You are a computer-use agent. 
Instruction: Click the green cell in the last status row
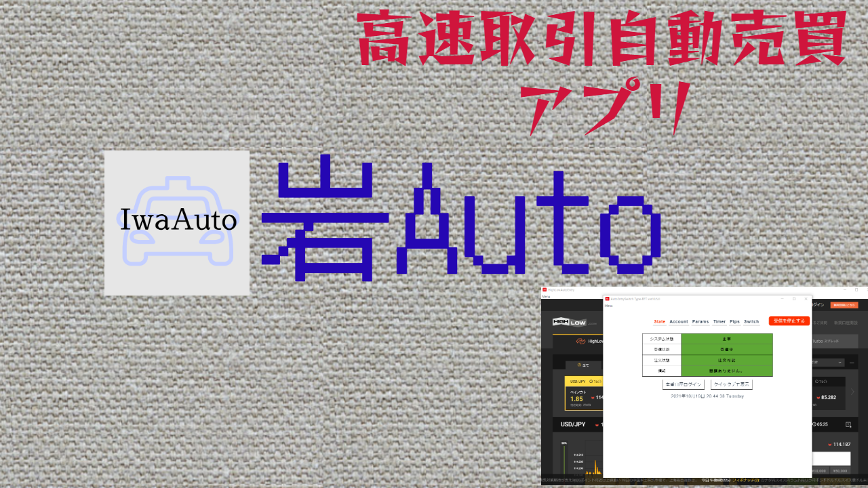727,371
